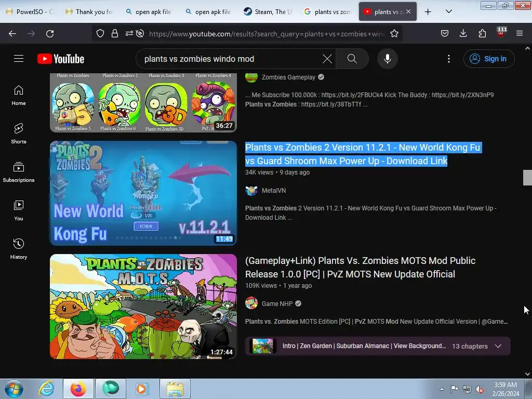Click Intro | Zen Garden chapters text

tap(364, 346)
